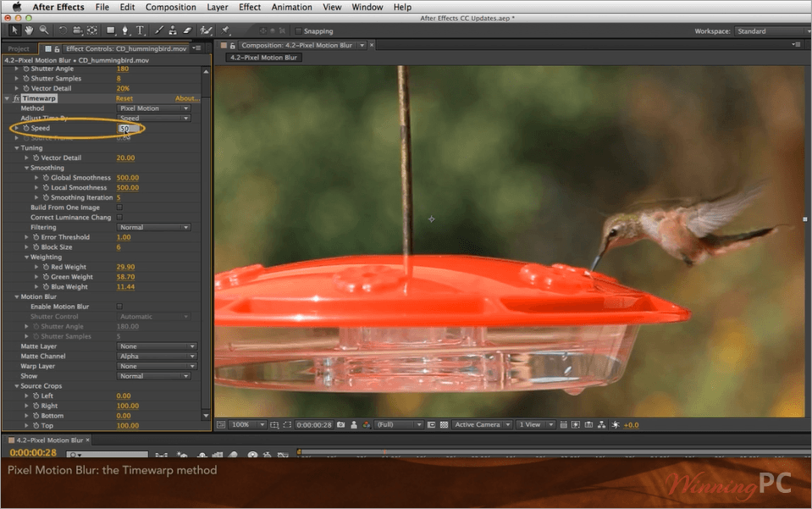Select the Hand tool
This screenshot has width=812, height=509.
[x=30, y=30]
